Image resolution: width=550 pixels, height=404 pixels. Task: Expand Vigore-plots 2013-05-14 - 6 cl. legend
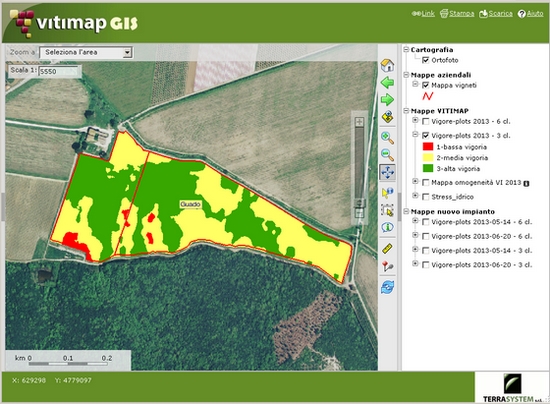pos(415,221)
